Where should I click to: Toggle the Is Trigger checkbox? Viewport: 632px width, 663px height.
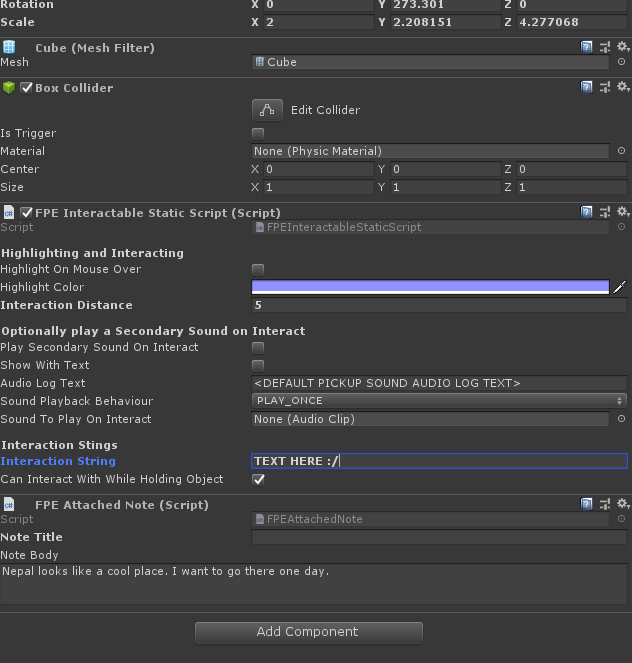[258, 133]
